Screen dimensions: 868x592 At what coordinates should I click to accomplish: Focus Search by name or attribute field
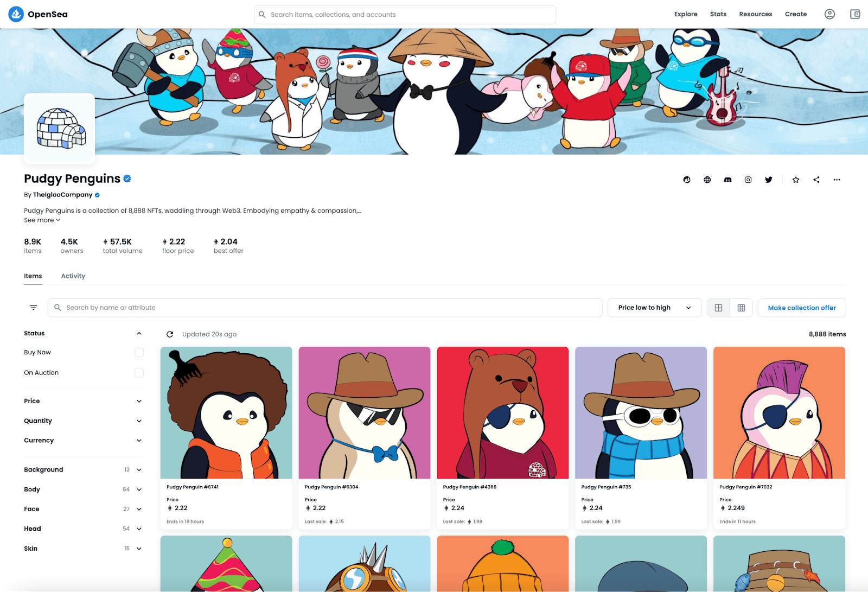tap(325, 308)
